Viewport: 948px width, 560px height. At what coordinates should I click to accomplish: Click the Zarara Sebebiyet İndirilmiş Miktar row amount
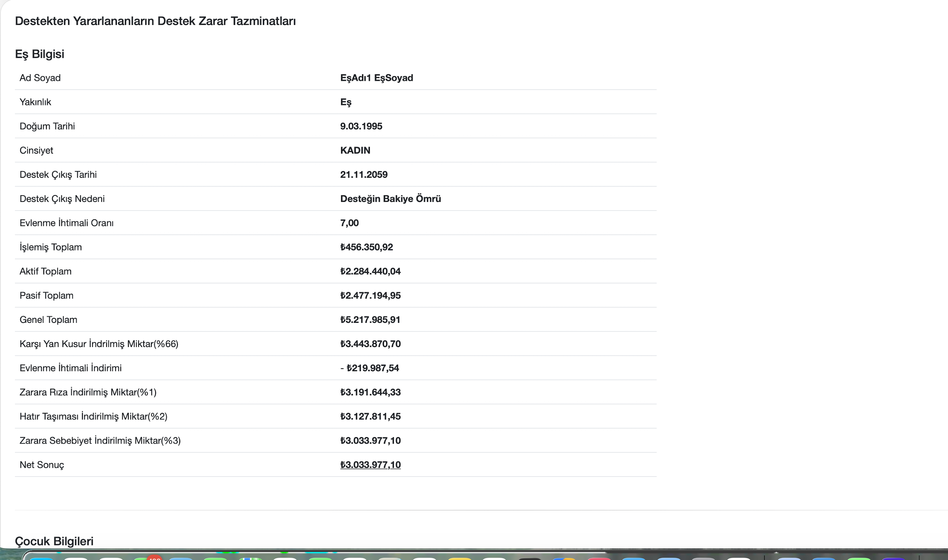click(x=370, y=440)
